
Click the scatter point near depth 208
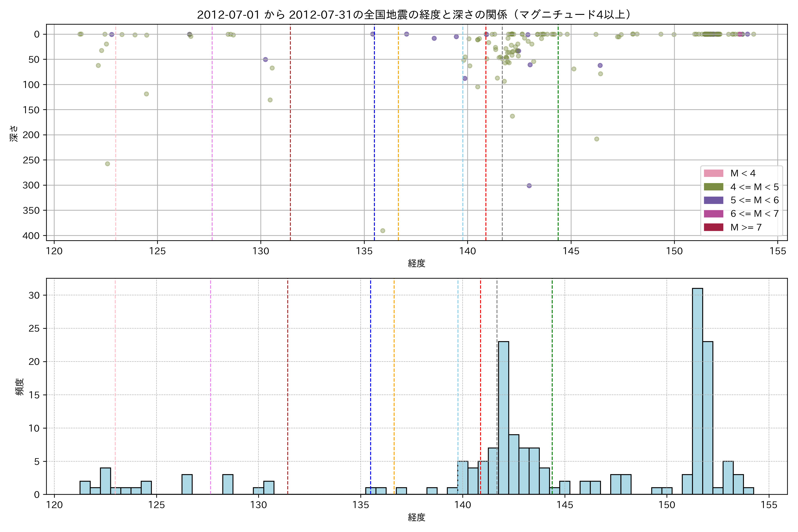597,139
